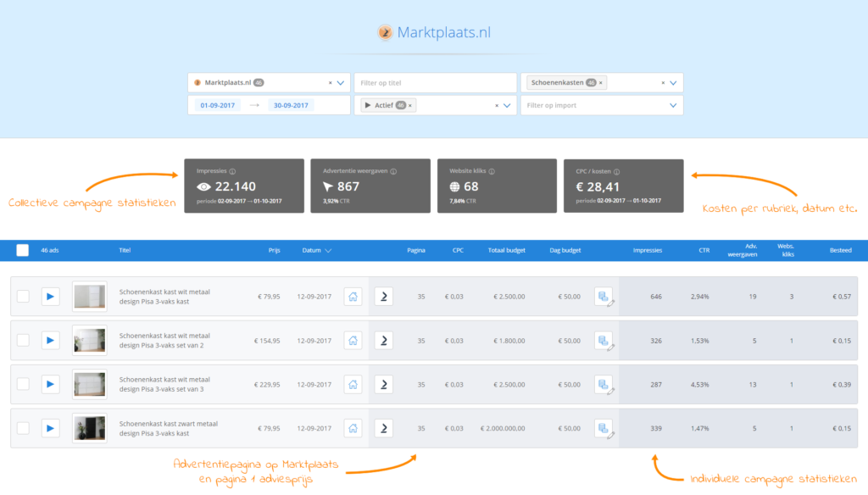Click page-position icon for zwart metaal ad
This screenshot has height=495, width=868.
point(384,428)
